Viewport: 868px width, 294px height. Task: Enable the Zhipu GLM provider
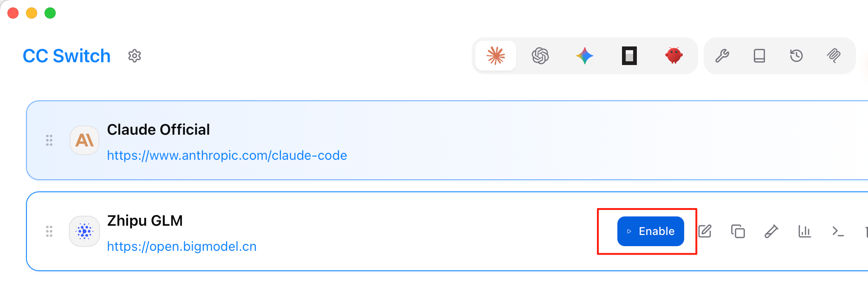(x=650, y=231)
